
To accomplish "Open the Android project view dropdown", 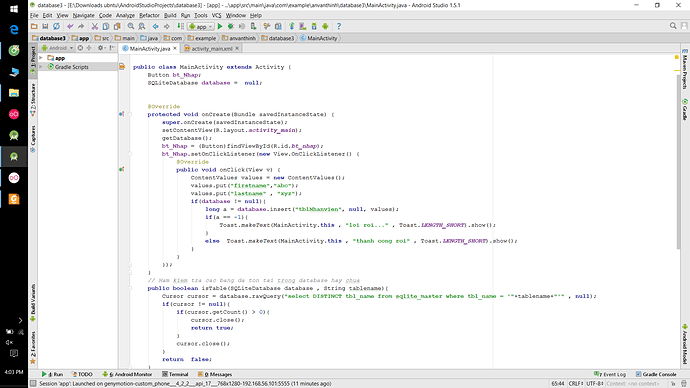I will pos(58,48).
